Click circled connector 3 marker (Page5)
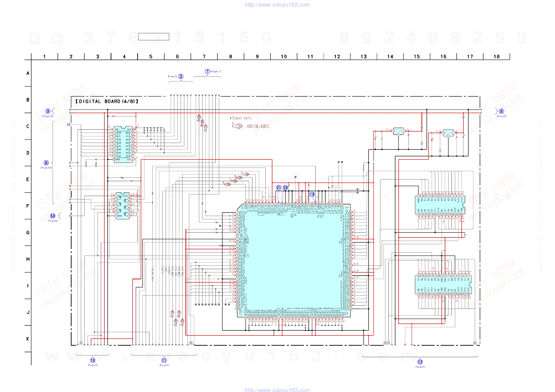This screenshot has height=392, width=555. pos(181,76)
